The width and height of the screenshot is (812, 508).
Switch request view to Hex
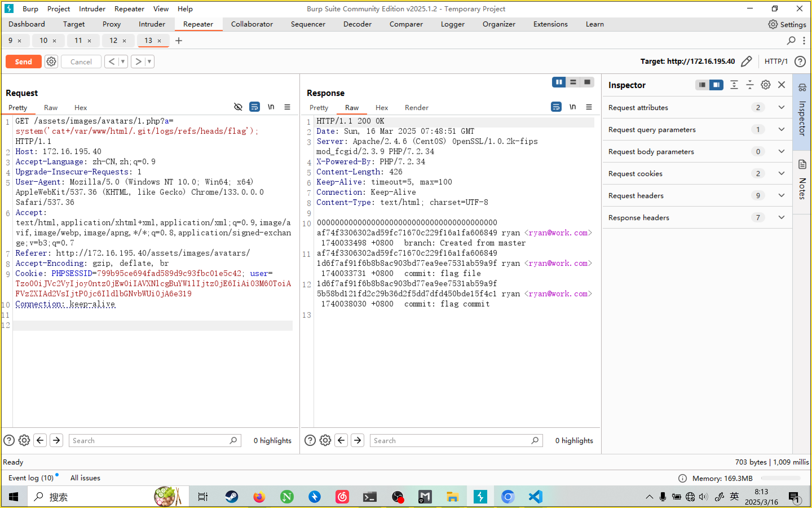[x=81, y=108]
